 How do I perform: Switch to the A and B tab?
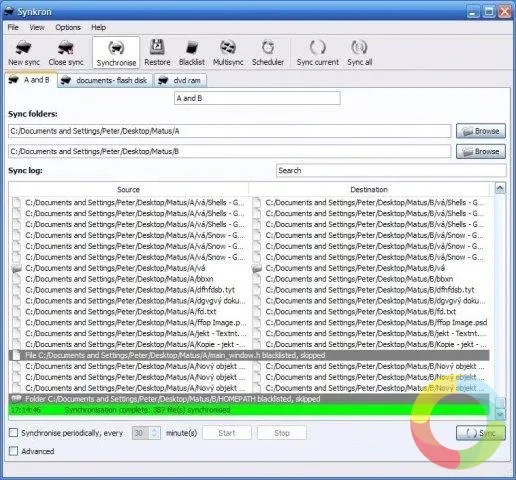pos(31,80)
